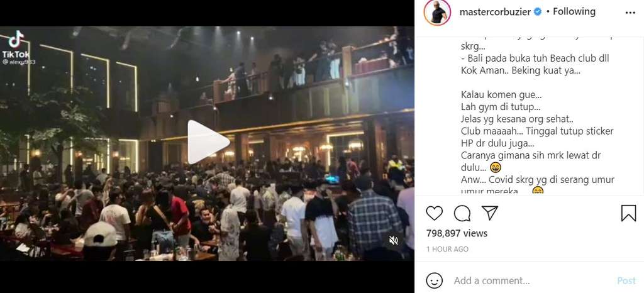This screenshot has height=293, width=644.
Task: Click the mastercorbuzier profile avatar
Action: tap(438, 13)
